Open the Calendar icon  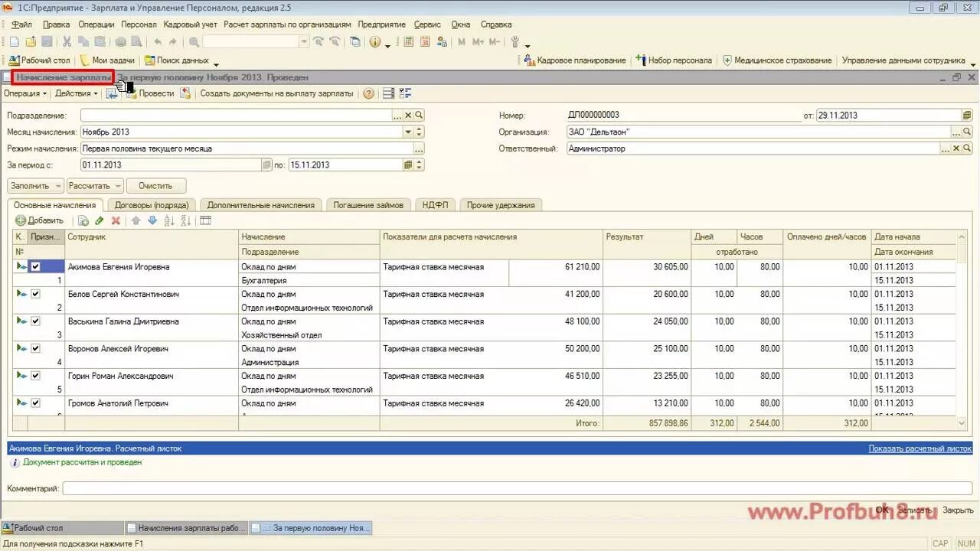(425, 42)
